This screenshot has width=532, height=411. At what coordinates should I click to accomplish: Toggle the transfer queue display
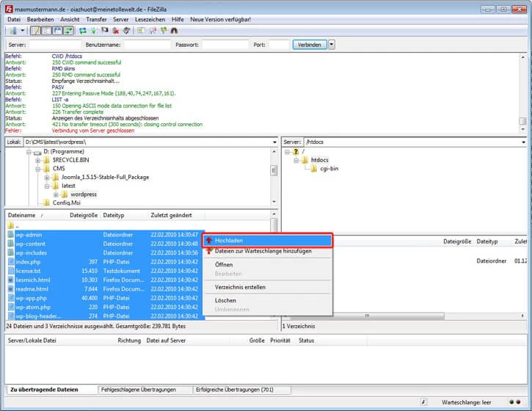click(x=68, y=31)
